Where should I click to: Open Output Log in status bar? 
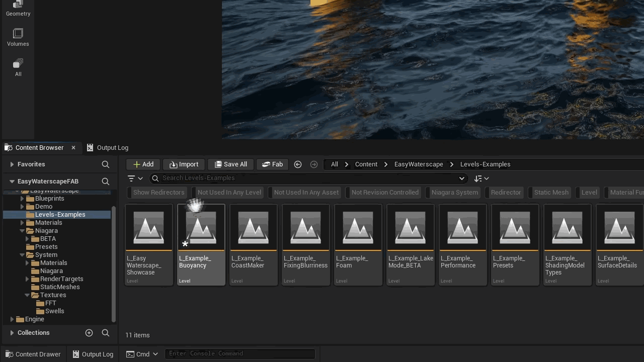pos(93,354)
